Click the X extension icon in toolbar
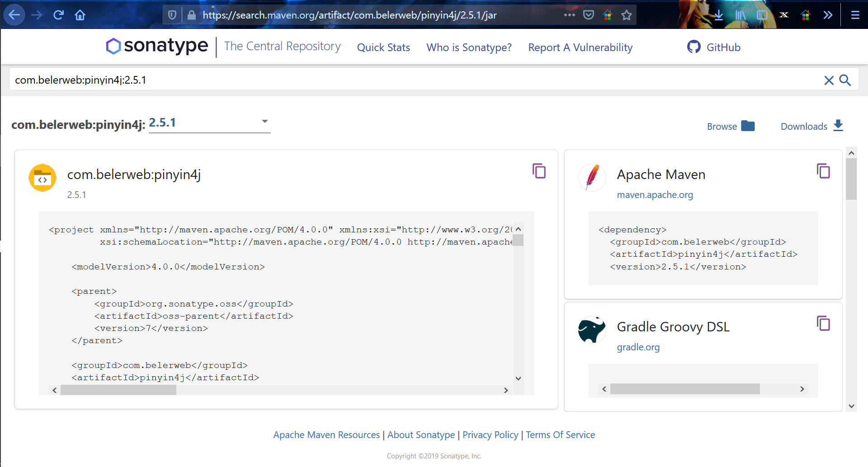The width and height of the screenshot is (868, 467). point(784,15)
